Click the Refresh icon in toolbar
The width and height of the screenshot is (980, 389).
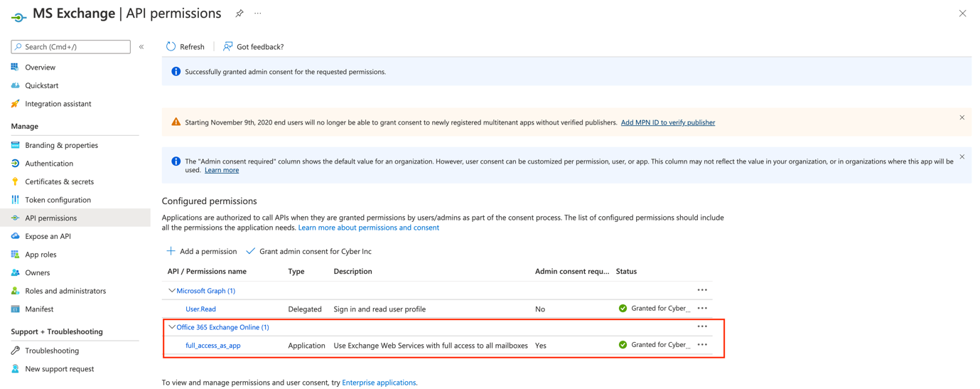(x=171, y=46)
